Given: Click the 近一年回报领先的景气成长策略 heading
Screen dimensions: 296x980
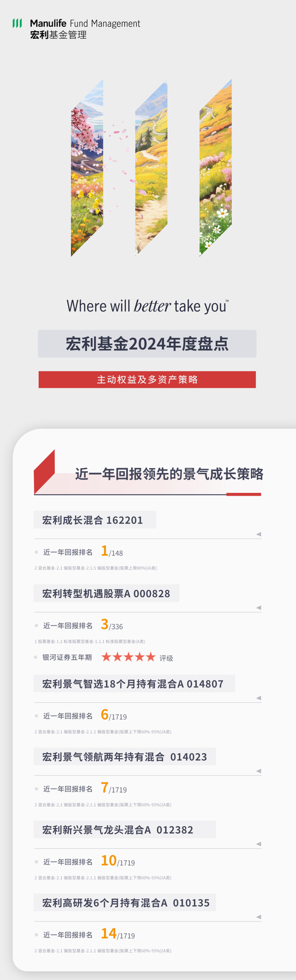Looking at the screenshot, I should [x=169, y=474].
